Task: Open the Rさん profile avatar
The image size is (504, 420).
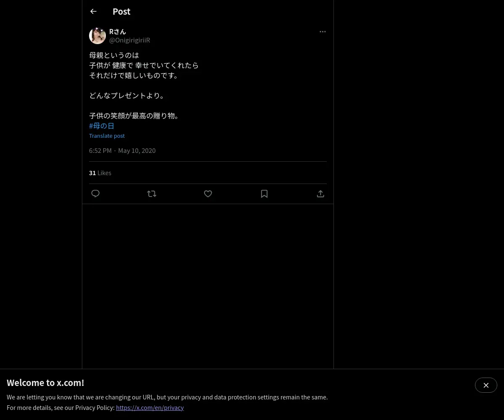Action: (97, 36)
